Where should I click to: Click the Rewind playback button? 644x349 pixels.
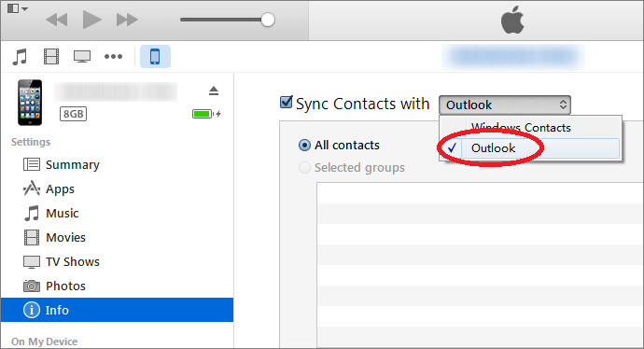(57, 20)
